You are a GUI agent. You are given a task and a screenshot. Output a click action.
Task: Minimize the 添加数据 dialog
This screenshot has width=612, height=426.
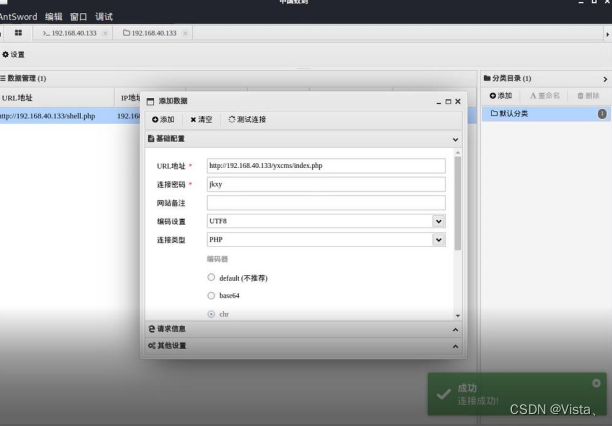pyautogui.click(x=439, y=102)
